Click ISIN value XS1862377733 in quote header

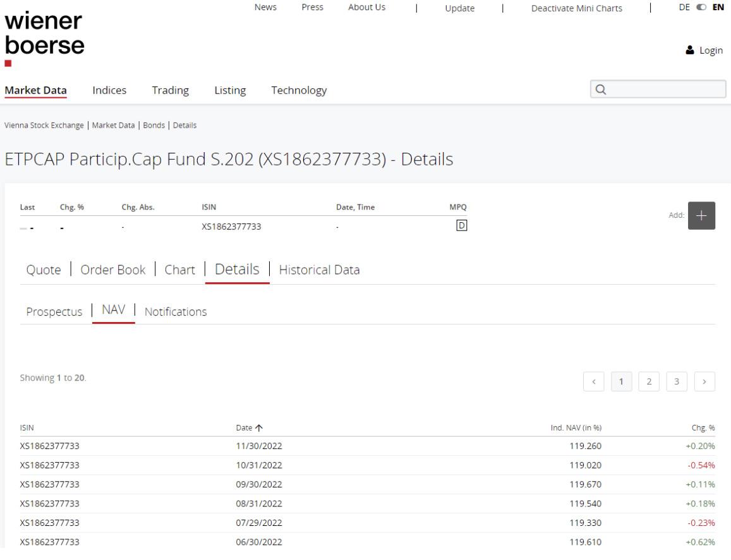point(232,227)
